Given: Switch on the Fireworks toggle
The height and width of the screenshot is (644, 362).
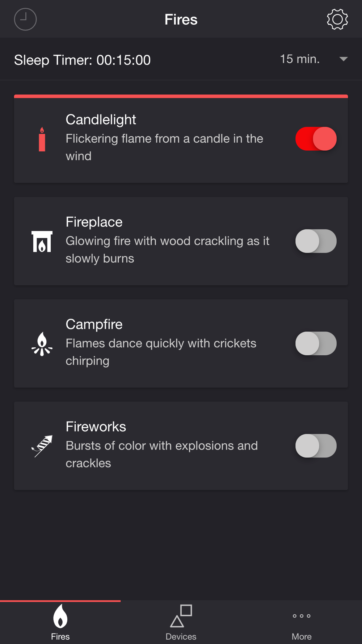Looking at the screenshot, I should click(x=316, y=446).
